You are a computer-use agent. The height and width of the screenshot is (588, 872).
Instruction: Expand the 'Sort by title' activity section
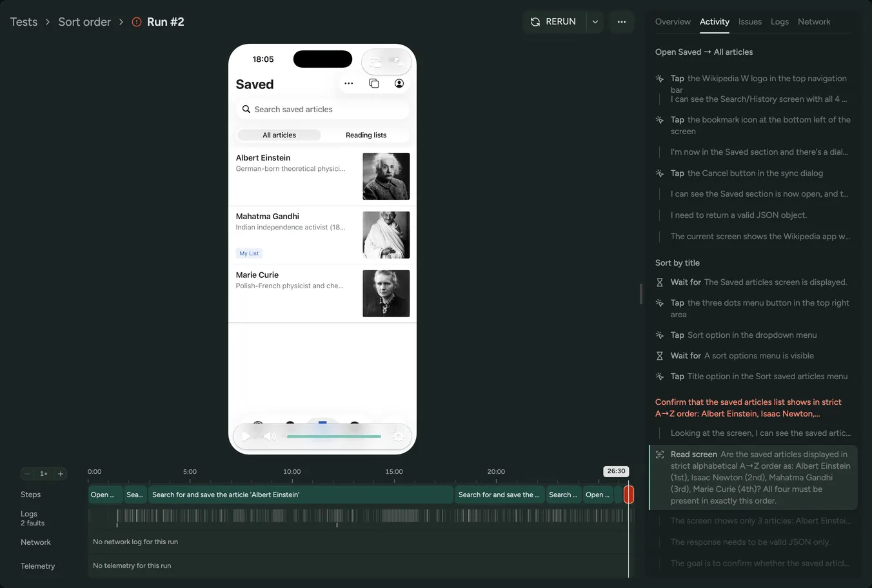[x=677, y=263]
